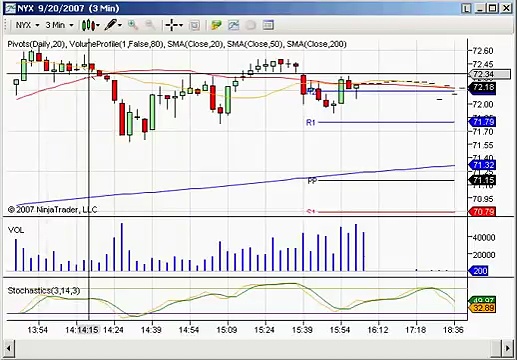Click the grayed-out square toolbar icon

click(194, 25)
